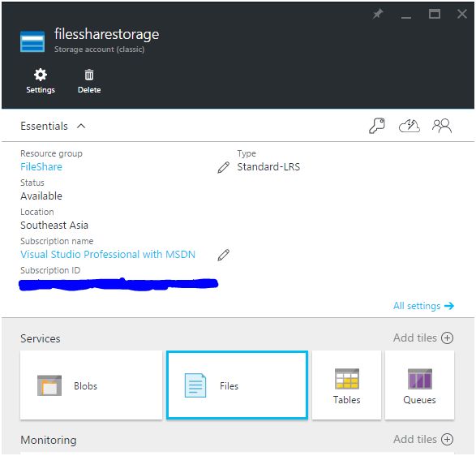Edit resource group with pencil icon
This screenshot has width=476, height=456.
click(x=223, y=167)
